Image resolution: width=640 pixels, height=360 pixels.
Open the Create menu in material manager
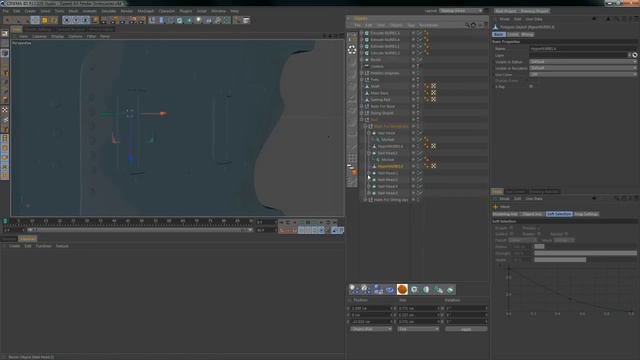click(x=14, y=246)
